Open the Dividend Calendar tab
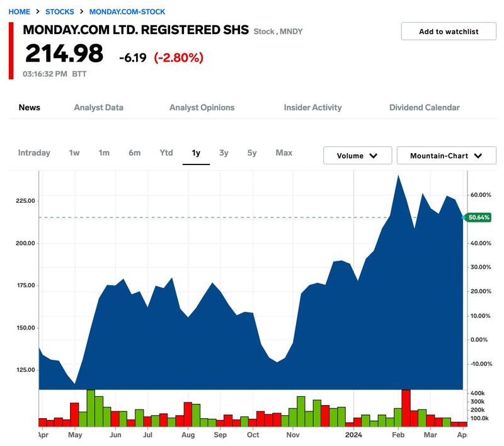This screenshot has height=446, width=504. coord(424,107)
